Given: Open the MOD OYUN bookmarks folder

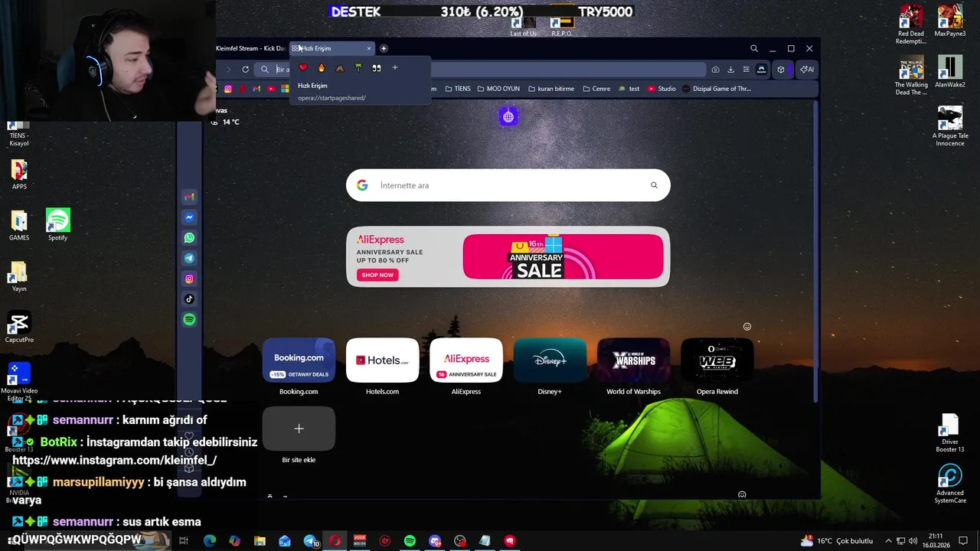Looking at the screenshot, I should pyautogui.click(x=498, y=89).
